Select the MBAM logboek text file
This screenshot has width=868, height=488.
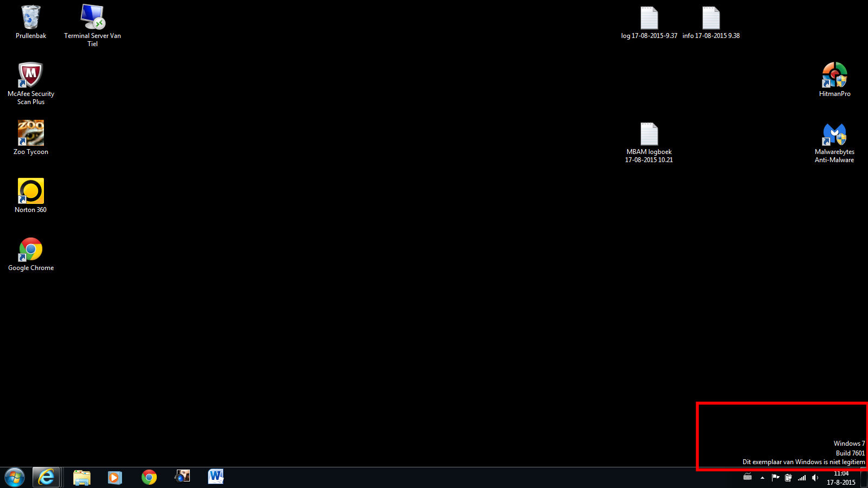[649, 134]
